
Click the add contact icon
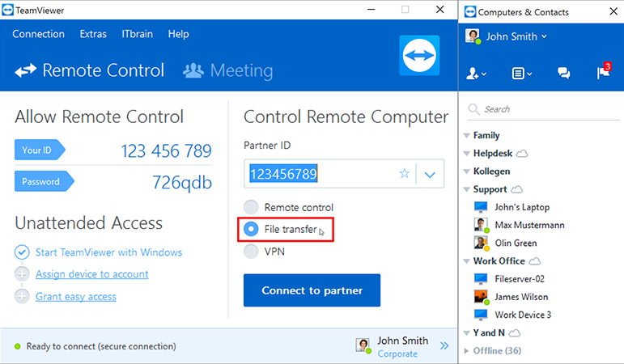pyautogui.click(x=476, y=74)
